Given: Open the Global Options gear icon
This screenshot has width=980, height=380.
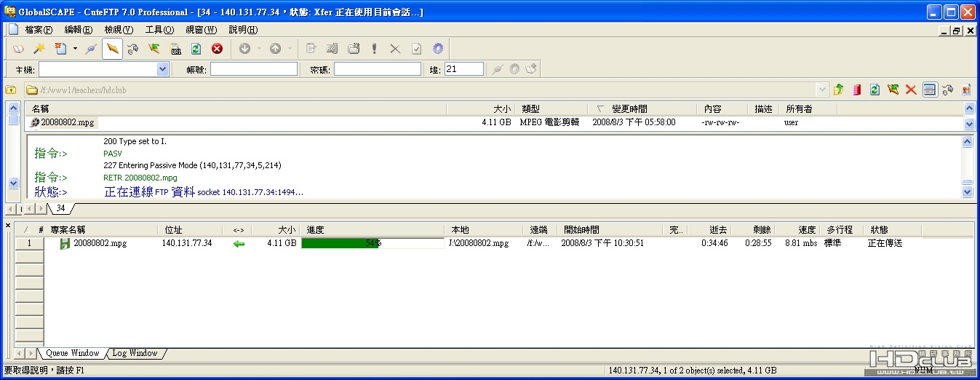Looking at the screenshot, I should [x=437, y=49].
